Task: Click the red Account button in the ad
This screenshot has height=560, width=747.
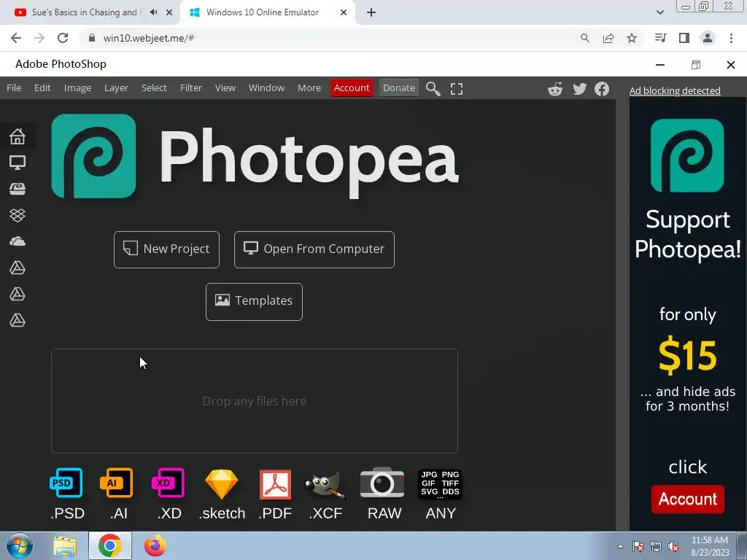Action: 687,499
